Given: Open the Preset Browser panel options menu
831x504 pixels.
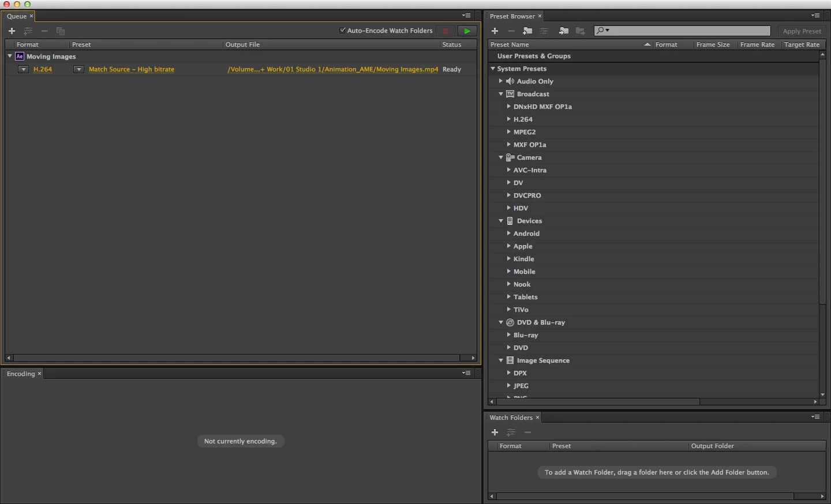Looking at the screenshot, I should coord(815,16).
